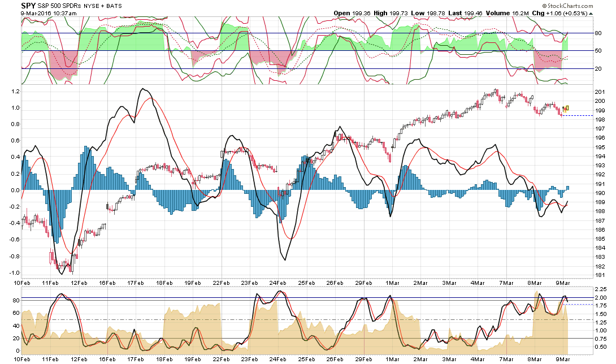The width and height of the screenshot is (616, 364).
Task: Click the SPY ticker symbol
Action: click(x=28, y=6)
